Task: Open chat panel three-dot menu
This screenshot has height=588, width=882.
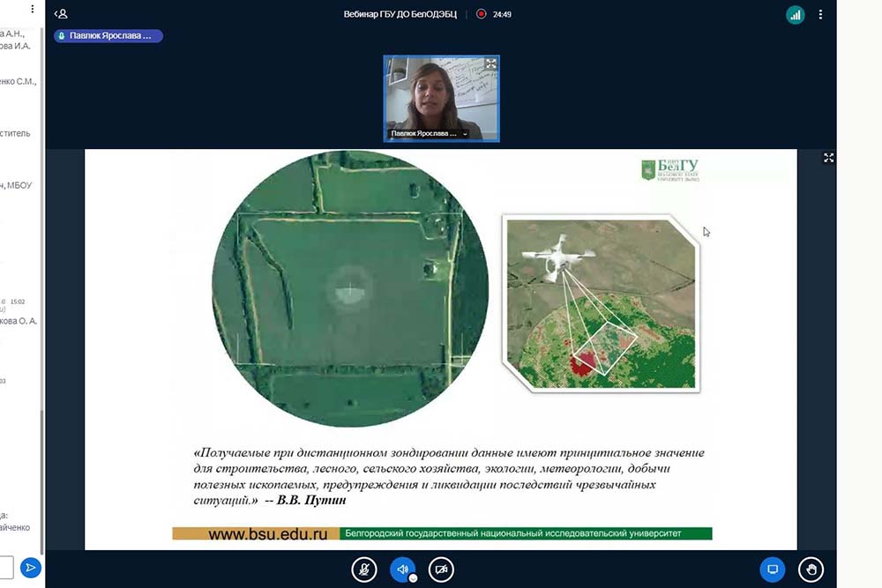Action: pos(33,9)
